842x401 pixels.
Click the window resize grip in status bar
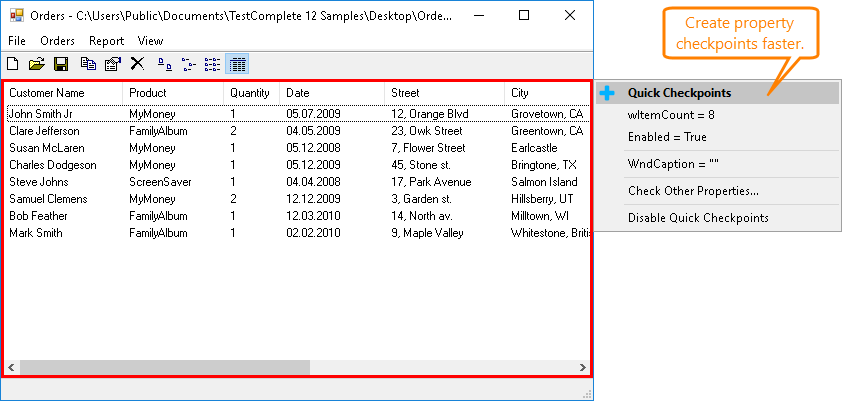(x=586, y=394)
